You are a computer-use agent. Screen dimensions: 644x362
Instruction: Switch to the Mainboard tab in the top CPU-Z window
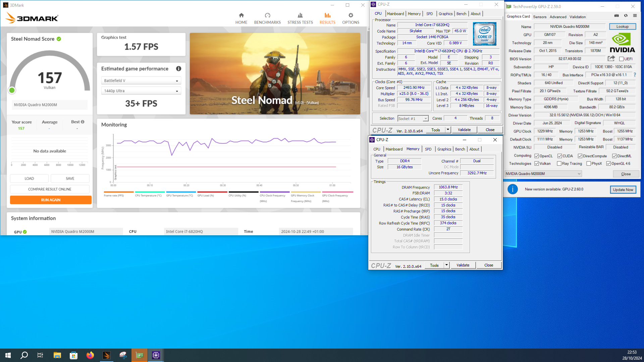[395, 14]
